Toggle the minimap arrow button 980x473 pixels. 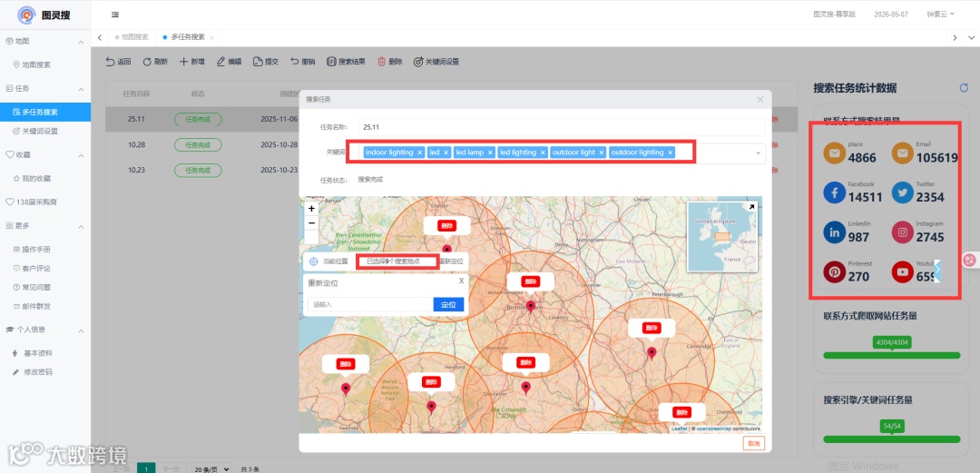tap(751, 207)
